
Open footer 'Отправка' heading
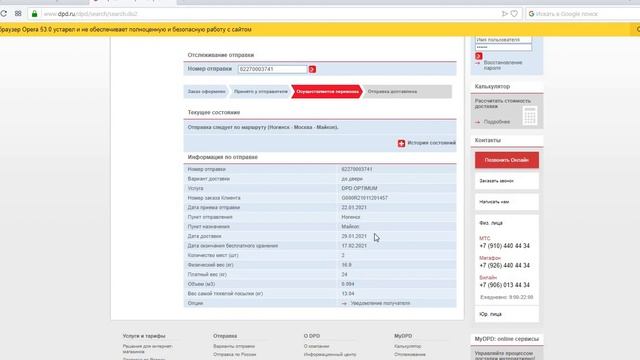click(x=225, y=336)
